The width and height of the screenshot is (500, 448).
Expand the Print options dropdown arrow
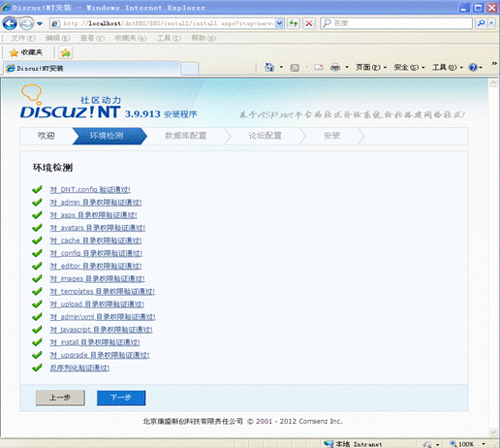click(347, 67)
